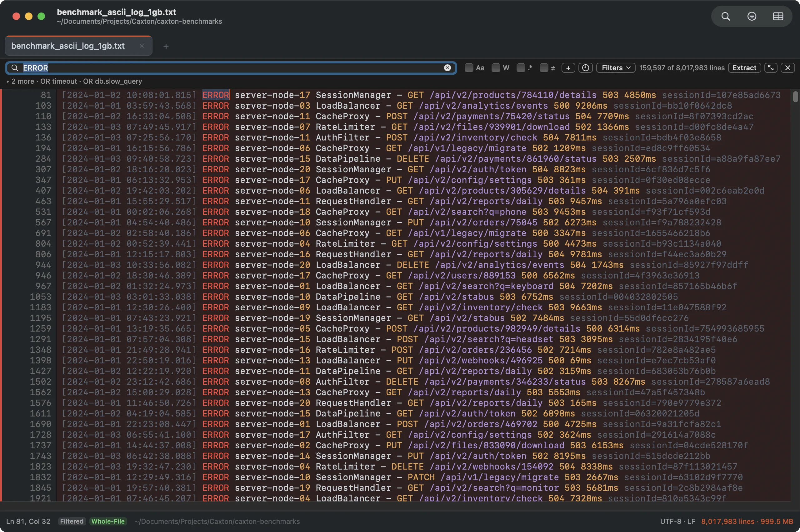Image resolution: width=800 pixels, height=532 pixels.
Task: Click '/api/v2/inventory/check' on line 136
Action: pyautogui.click(x=475, y=137)
